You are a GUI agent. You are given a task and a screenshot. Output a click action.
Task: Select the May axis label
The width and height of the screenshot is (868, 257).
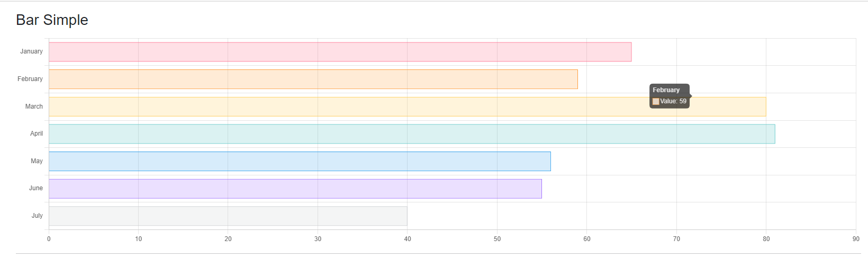pos(37,161)
